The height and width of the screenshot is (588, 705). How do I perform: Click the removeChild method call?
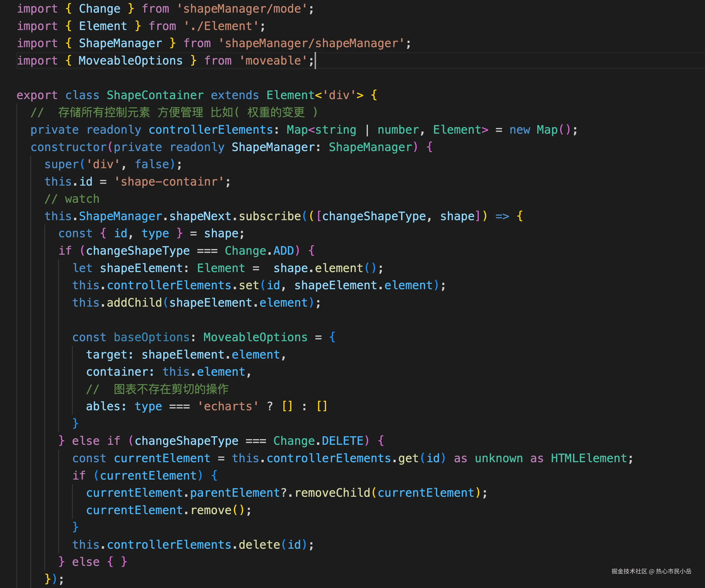tap(332, 493)
